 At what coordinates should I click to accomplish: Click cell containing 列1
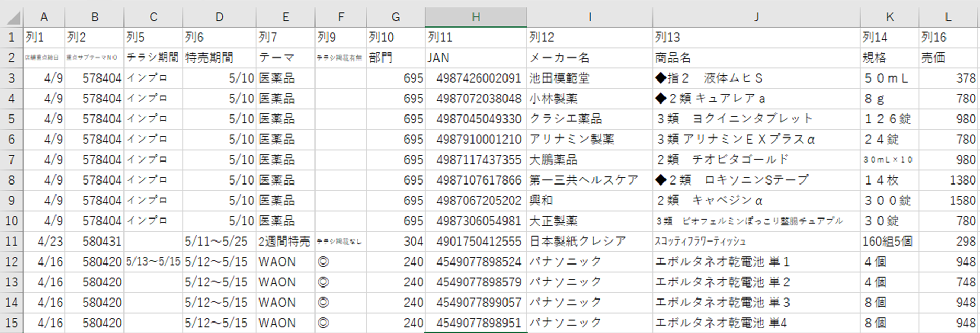[x=44, y=37]
